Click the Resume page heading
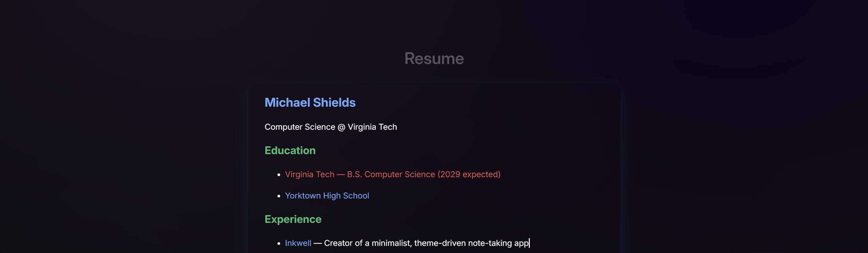The image size is (868, 253). coord(434,59)
